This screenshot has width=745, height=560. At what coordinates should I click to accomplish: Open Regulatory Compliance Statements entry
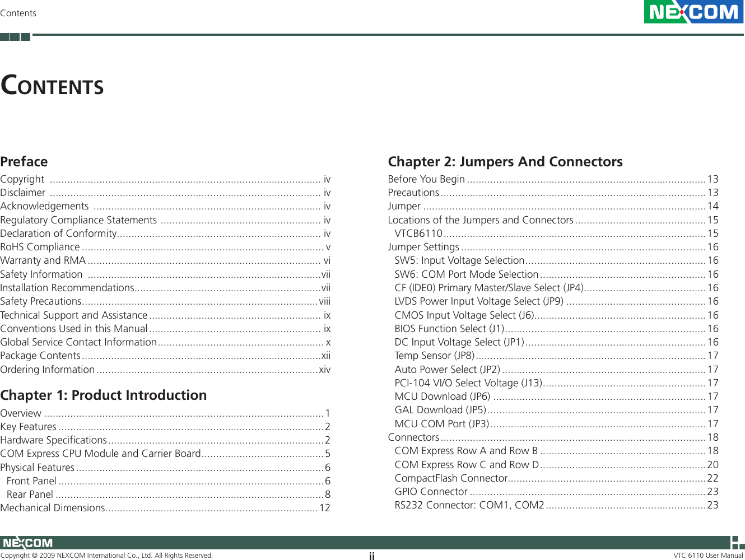pyautogui.click(x=165, y=220)
